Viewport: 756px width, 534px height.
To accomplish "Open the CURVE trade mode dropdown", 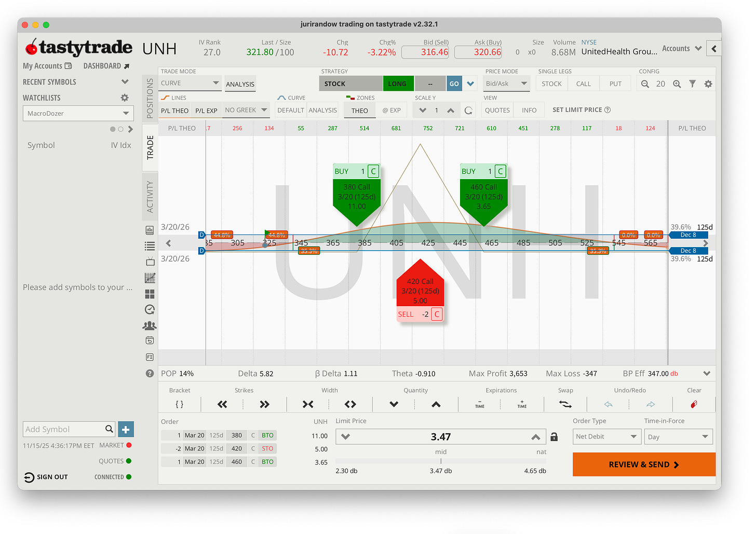I will (190, 84).
